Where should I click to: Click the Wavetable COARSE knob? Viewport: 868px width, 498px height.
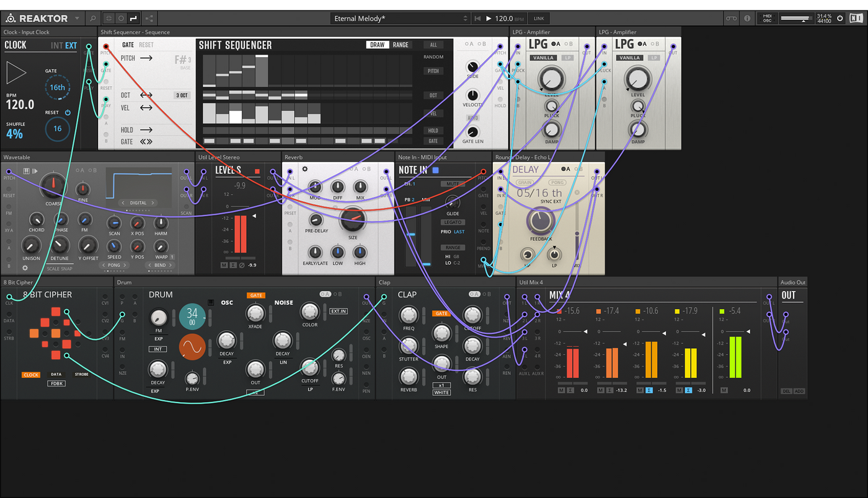[x=53, y=185]
